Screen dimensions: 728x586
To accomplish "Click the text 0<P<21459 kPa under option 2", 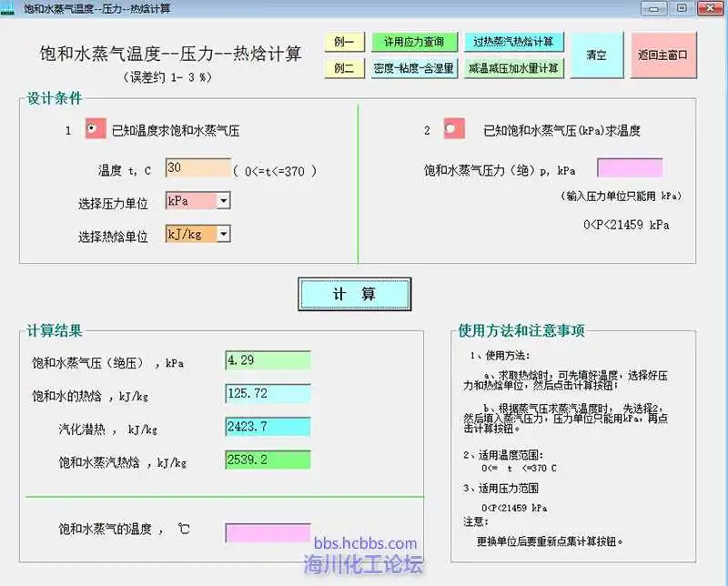I will click(x=626, y=225).
